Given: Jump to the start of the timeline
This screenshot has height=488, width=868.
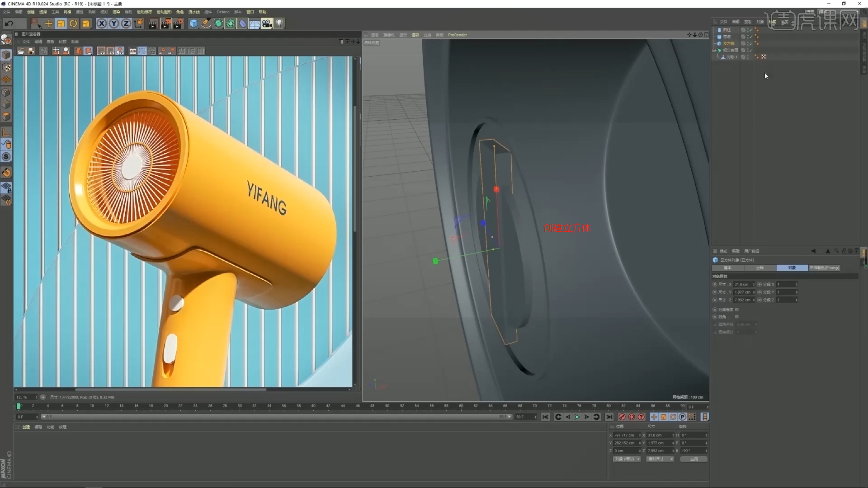Looking at the screenshot, I should [545, 417].
